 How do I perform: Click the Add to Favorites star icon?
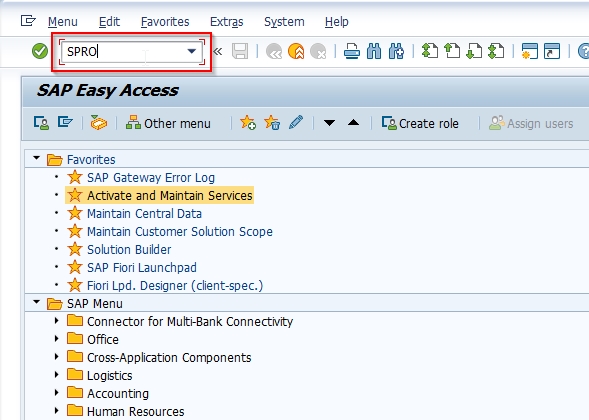tap(248, 123)
